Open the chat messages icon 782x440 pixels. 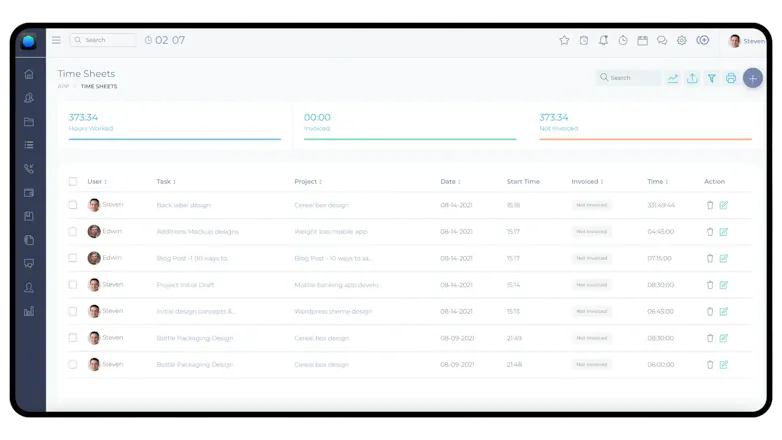pos(662,40)
